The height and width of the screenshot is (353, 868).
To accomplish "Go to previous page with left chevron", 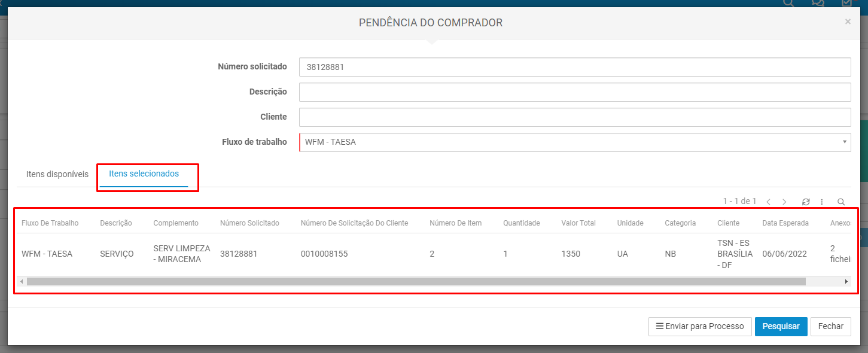I will click(x=768, y=201).
